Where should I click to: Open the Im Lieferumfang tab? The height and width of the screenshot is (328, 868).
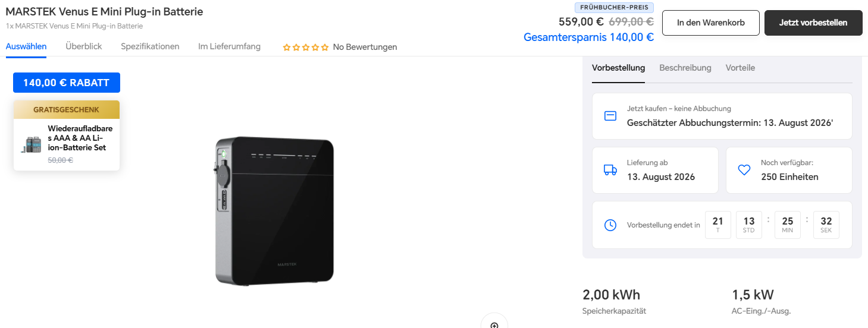[230, 46]
